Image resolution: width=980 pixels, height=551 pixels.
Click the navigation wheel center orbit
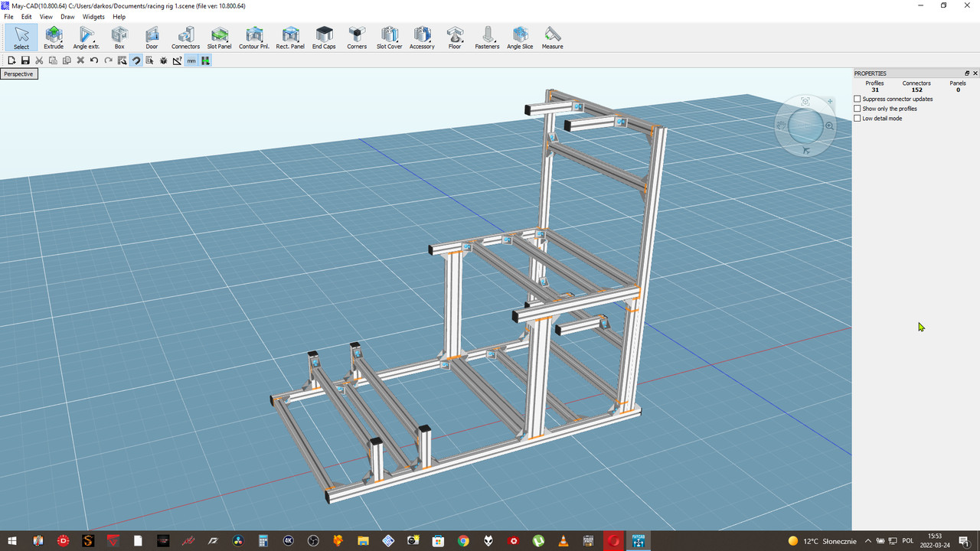pyautogui.click(x=805, y=126)
